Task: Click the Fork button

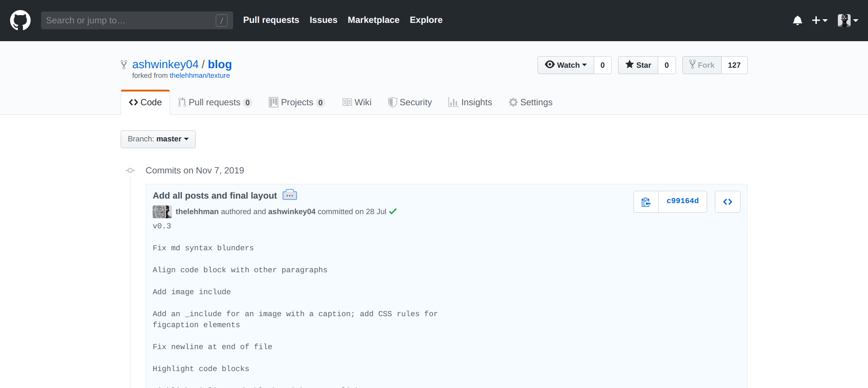Action: (702, 65)
